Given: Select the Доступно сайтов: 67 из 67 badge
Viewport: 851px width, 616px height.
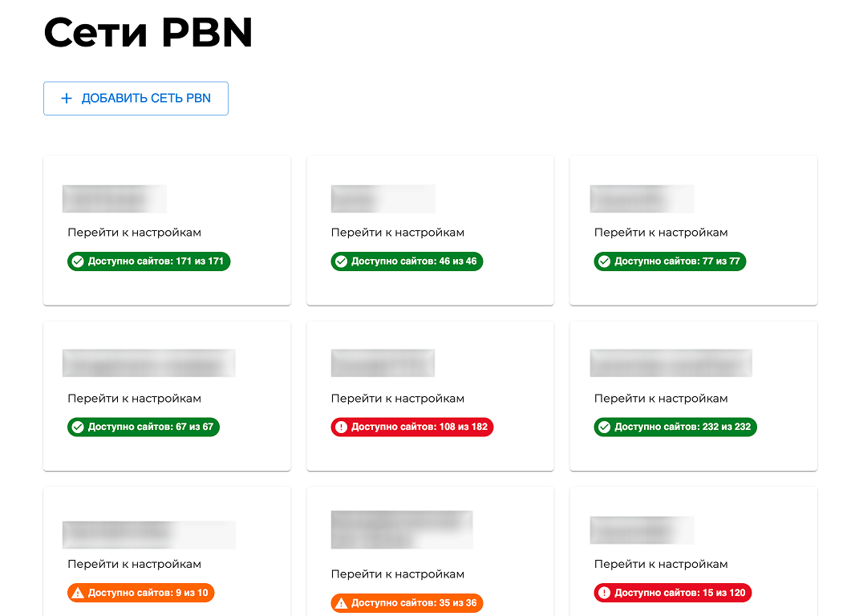Looking at the screenshot, I should click(144, 428).
